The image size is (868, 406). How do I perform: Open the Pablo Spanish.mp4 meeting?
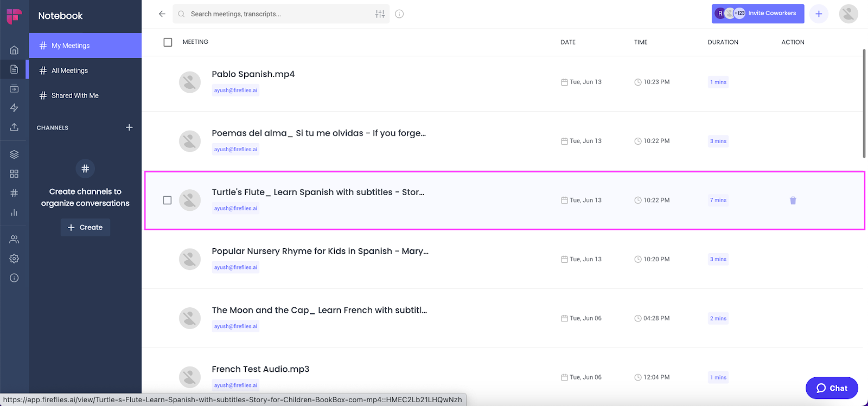click(253, 74)
